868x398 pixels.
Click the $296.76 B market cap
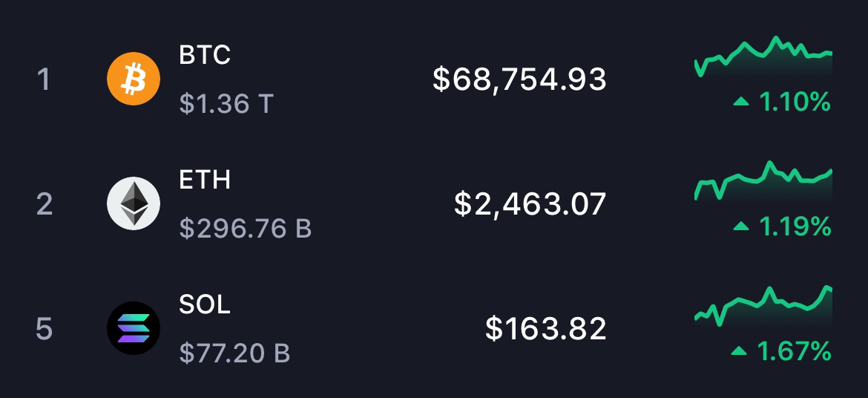[246, 229]
